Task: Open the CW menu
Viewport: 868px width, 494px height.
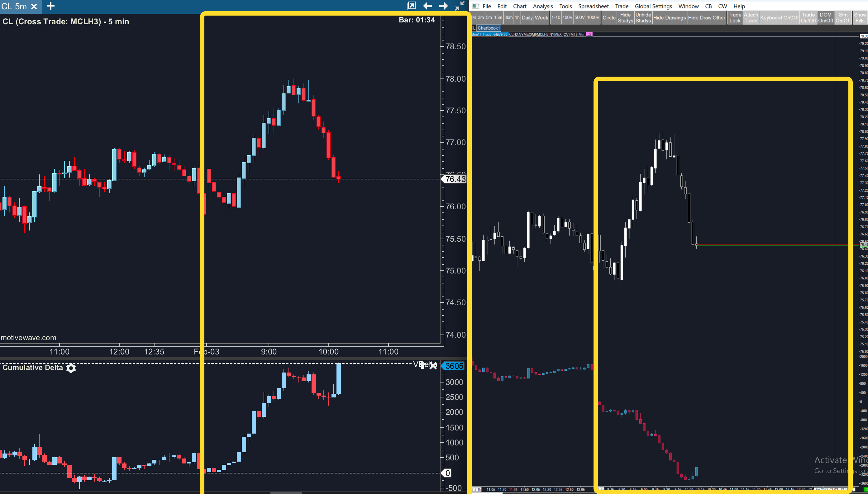Action: (x=723, y=6)
